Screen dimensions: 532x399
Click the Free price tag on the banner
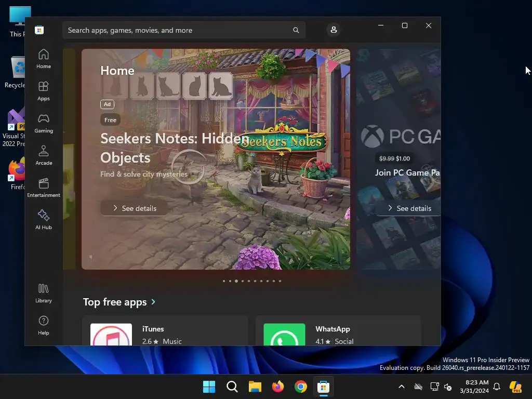click(x=110, y=120)
